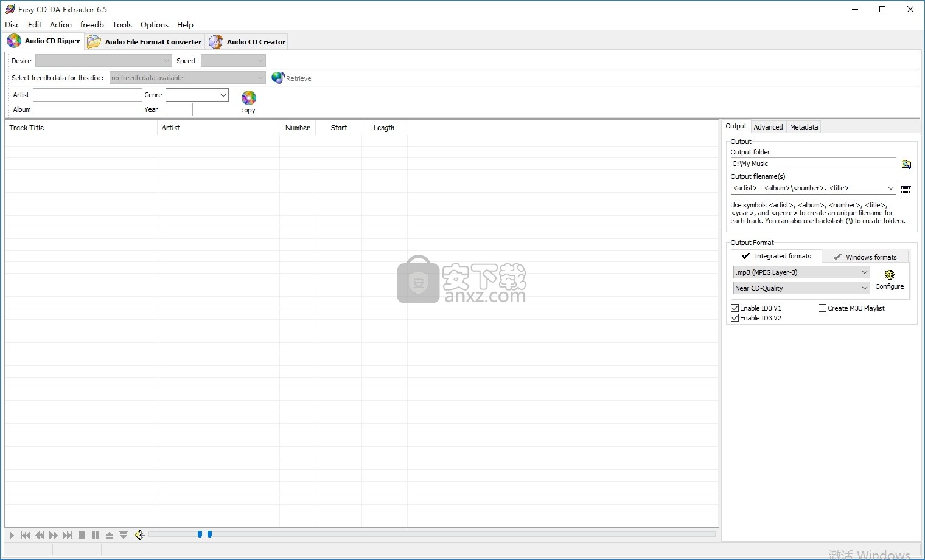
Task: Open the freedb data selection dropdown
Action: [187, 78]
